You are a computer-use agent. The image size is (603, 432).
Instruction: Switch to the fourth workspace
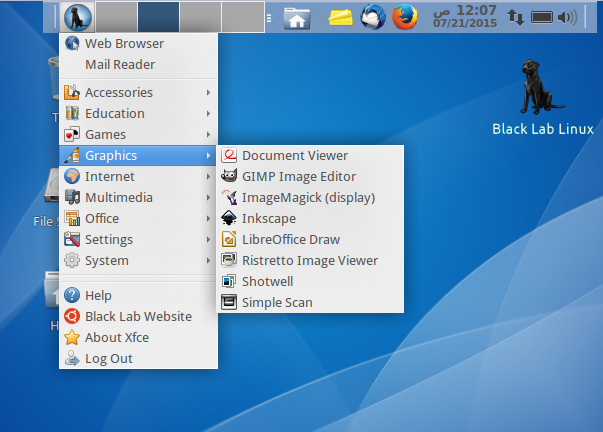coord(243,17)
